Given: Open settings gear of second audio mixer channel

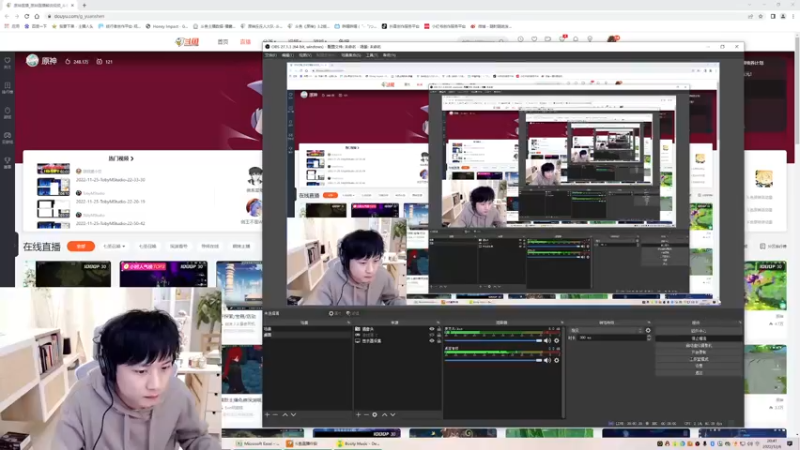Looking at the screenshot, I should click(x=557, y=360).
